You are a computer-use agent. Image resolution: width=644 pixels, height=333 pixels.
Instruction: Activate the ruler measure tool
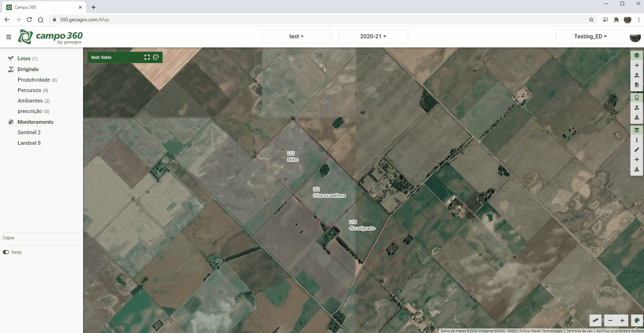(595, 320)
